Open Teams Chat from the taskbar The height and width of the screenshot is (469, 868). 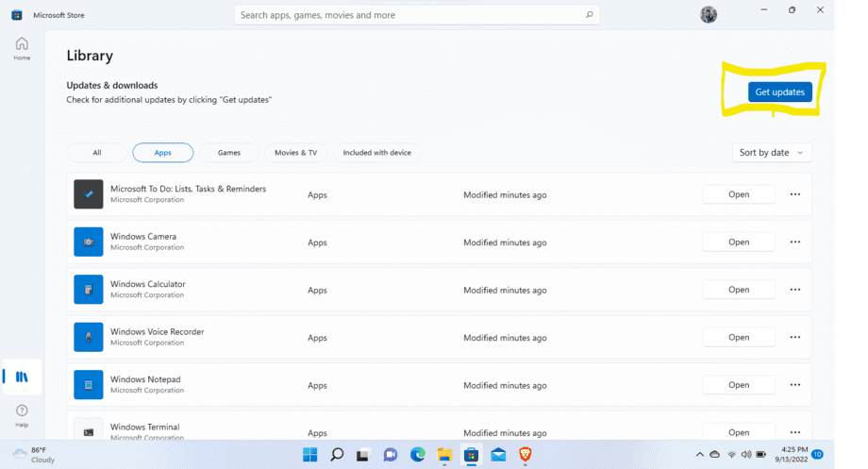pos(391,455)
